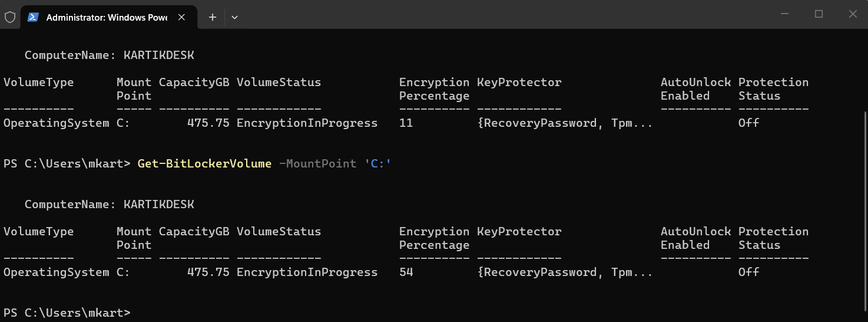Click the PowerShell icon in the tab

(33, 17)
